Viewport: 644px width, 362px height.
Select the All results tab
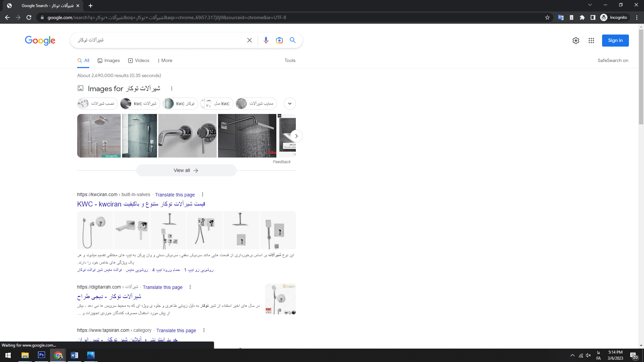pyautogui.click(x=83, y=61)
